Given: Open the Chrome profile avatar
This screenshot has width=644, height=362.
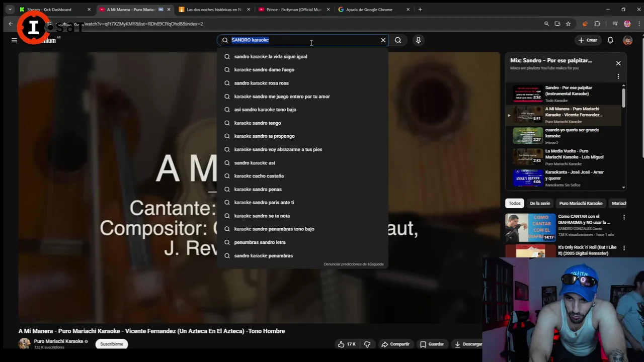Looking at the screenshot, I should click(x=627, y=24).
